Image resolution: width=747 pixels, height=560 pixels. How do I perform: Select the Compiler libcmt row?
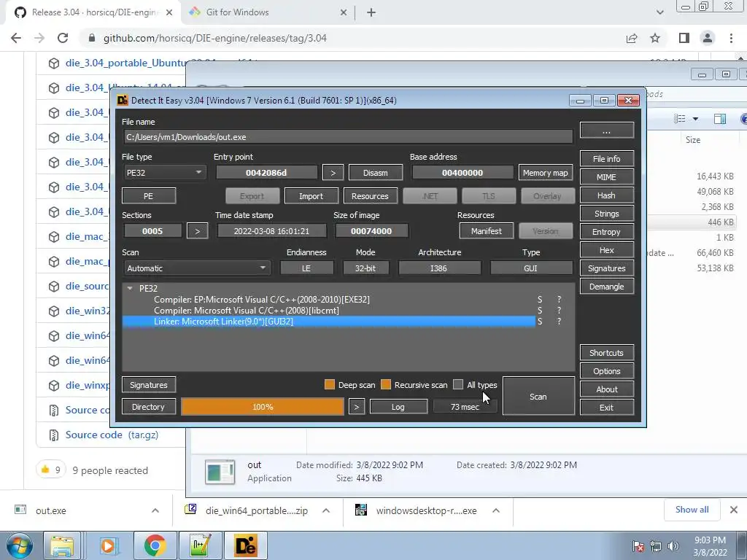coord(329,311)
